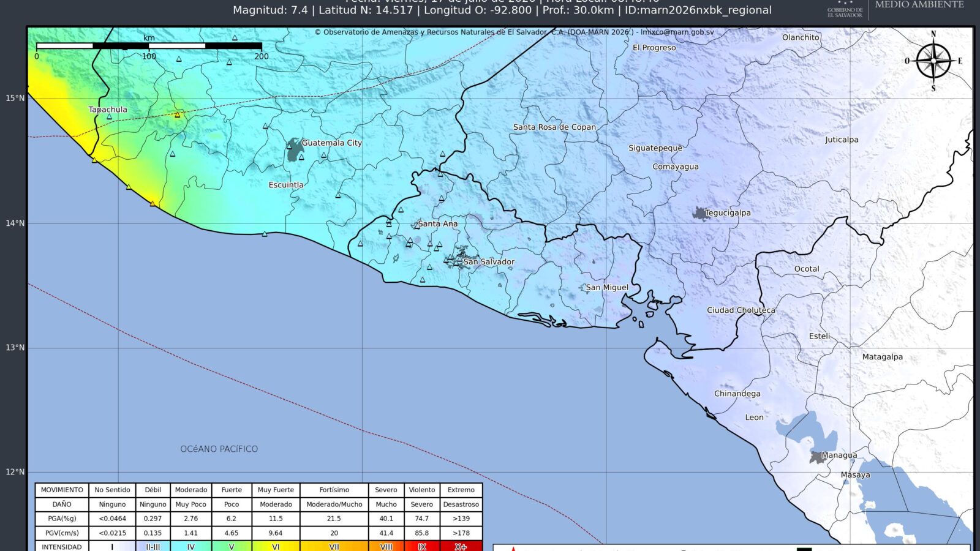This screenshot has height=551, width=980.
Task: Click the compass rose icon
Action: [x=933, y=61]
